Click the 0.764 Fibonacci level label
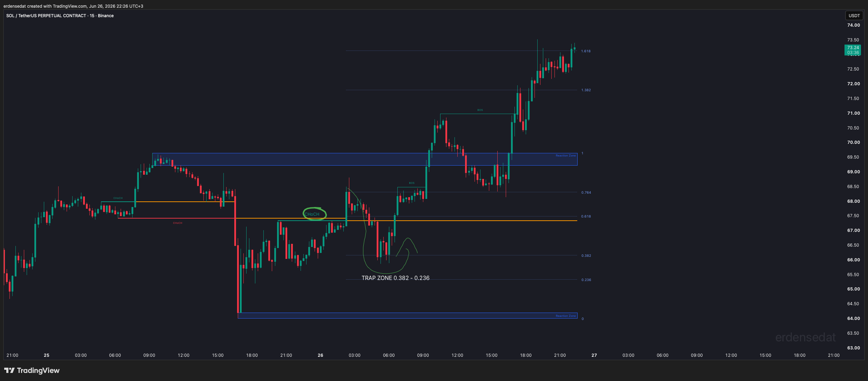The width and height of the screenshot is (868, 381). point(586,193)
